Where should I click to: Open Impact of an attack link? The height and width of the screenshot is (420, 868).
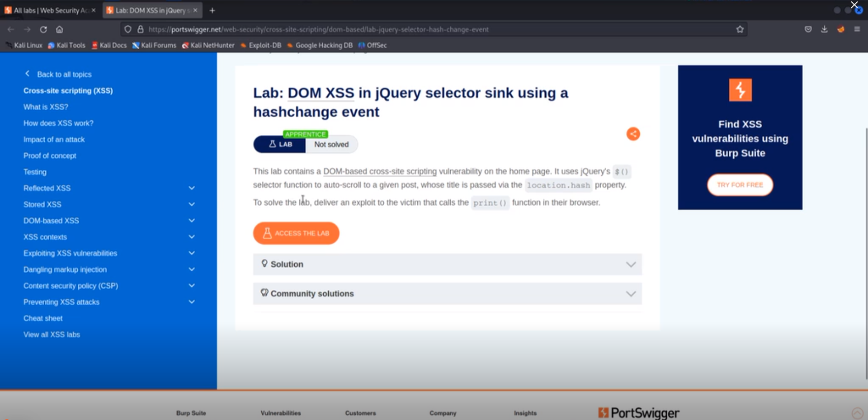(54, 139)
